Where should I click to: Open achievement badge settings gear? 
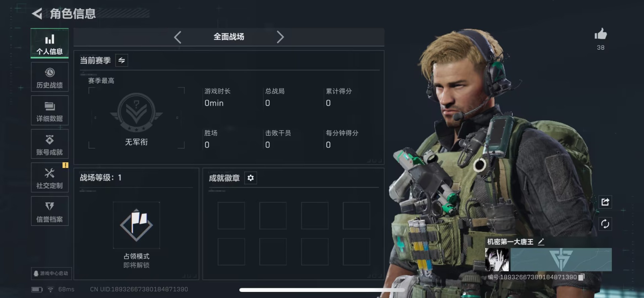tap(251, 178)
